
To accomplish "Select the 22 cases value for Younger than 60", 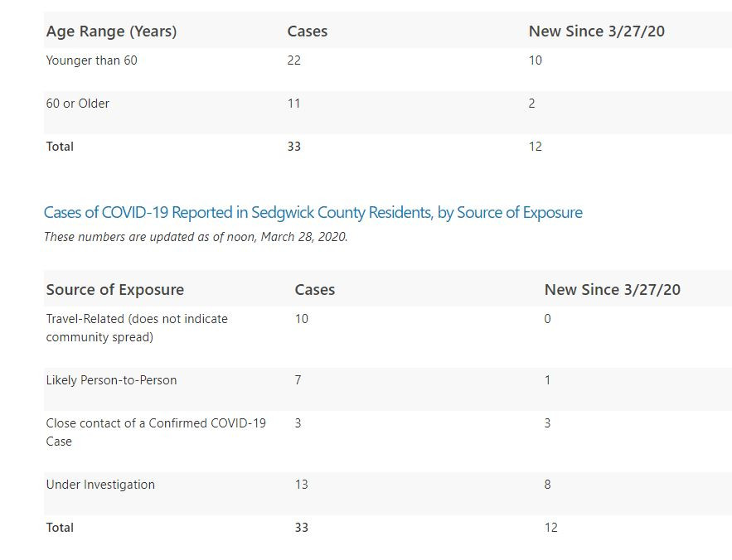I will (x=294, y=60).
